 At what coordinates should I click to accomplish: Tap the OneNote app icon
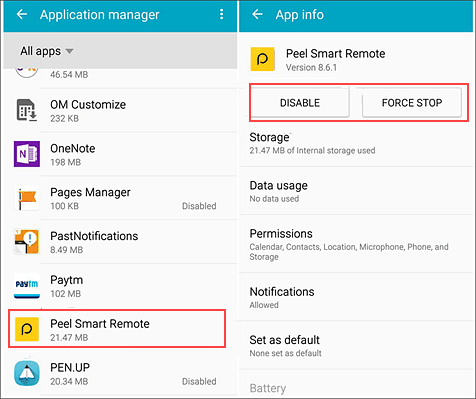tap(27, 154)
